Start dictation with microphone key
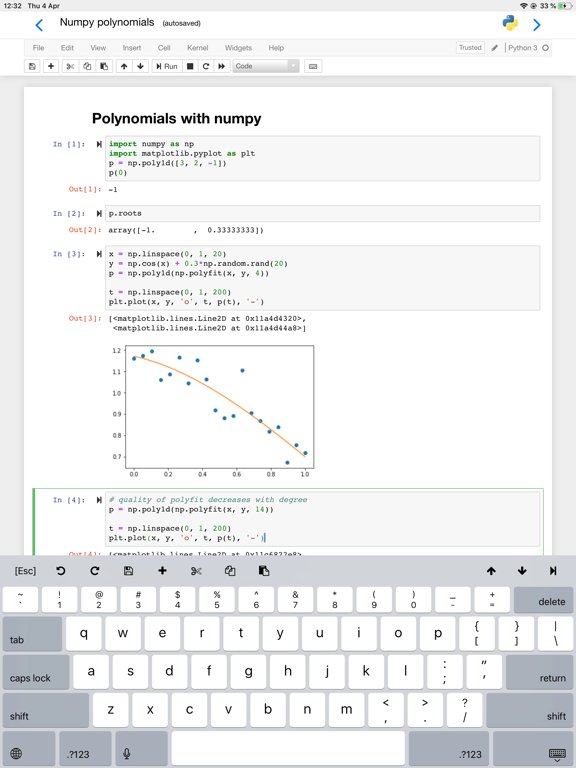 click(141, 748)
